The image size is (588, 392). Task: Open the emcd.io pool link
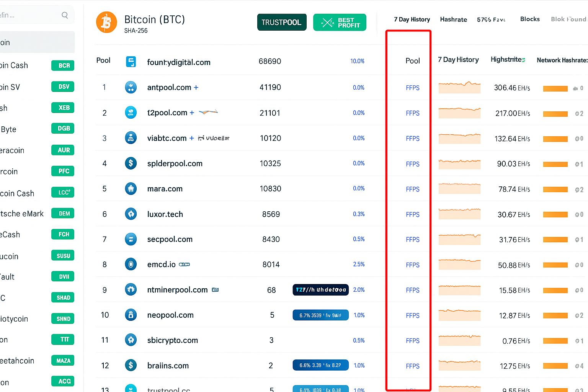(x=161, y=265)
